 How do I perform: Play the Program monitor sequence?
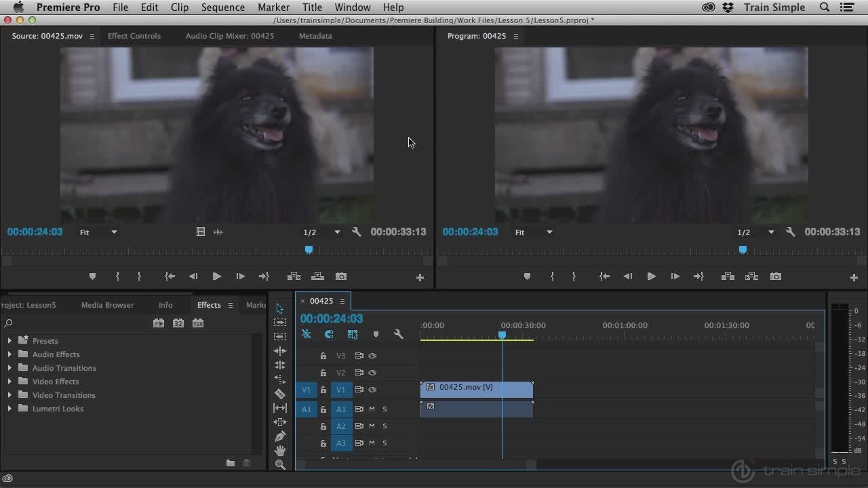[651, 277]
